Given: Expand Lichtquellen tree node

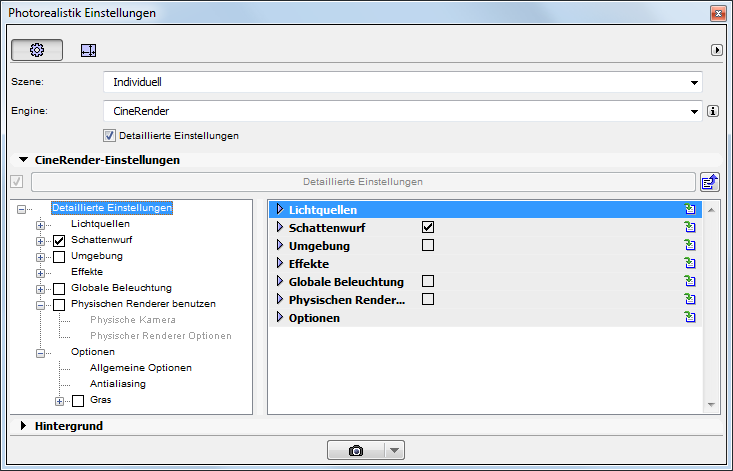Looking at the screenshot, I should click(x=40, y=225).
